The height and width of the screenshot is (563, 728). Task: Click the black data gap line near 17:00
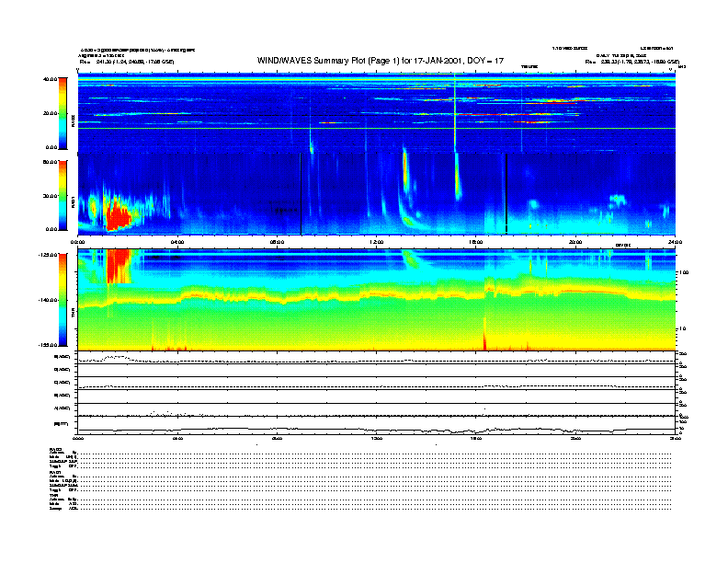point(506,194)
